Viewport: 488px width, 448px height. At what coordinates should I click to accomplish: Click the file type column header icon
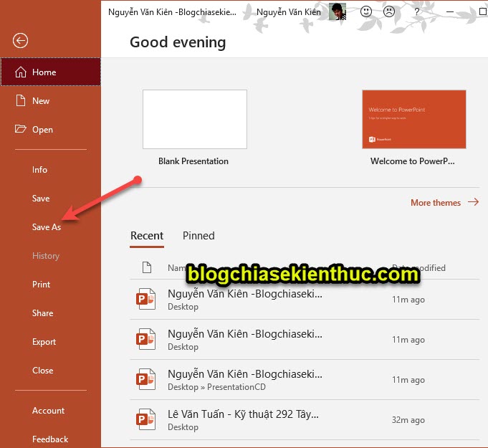pyautogui.click(x=147, y=267)
